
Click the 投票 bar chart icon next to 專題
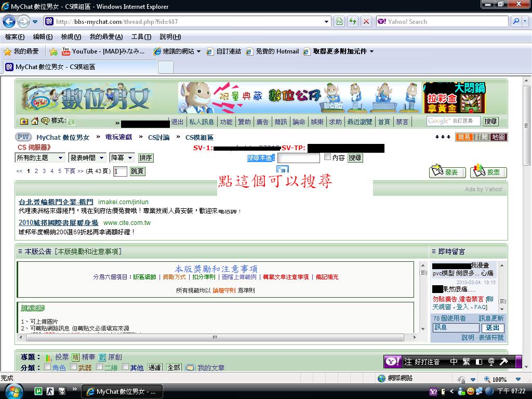pos(48,357)
